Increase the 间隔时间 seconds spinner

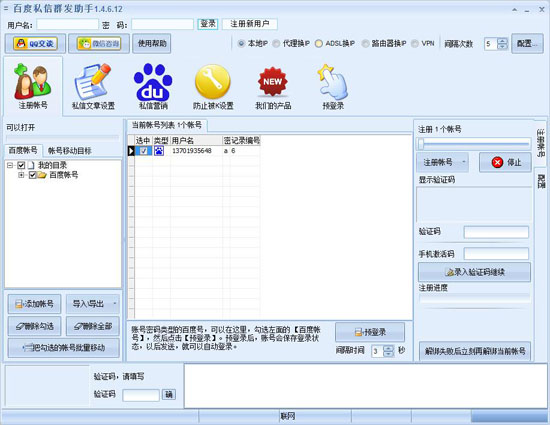point(389,348)
